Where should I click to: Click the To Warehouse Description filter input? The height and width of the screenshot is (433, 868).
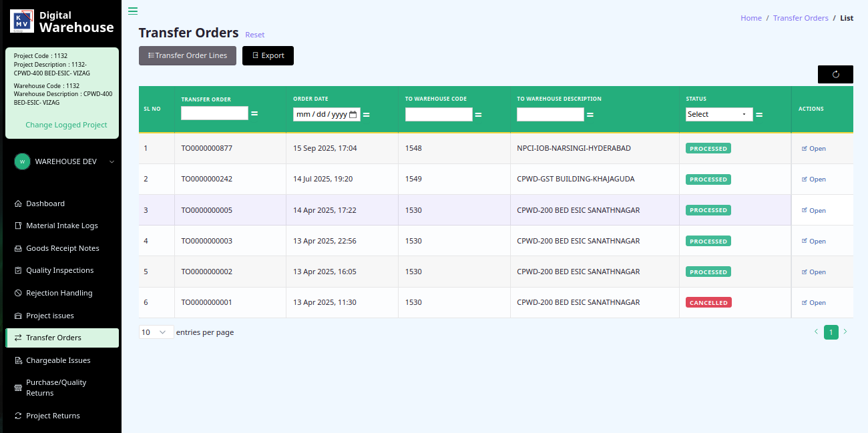550,114
